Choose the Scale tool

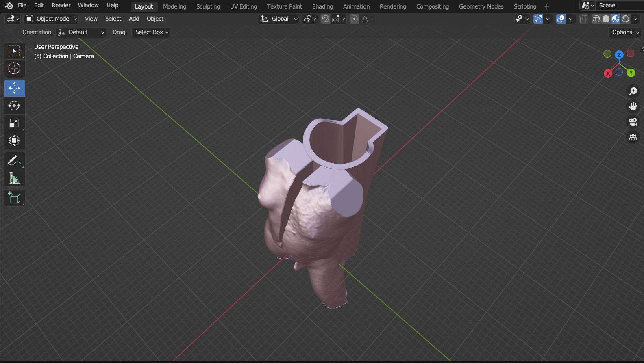14,123
